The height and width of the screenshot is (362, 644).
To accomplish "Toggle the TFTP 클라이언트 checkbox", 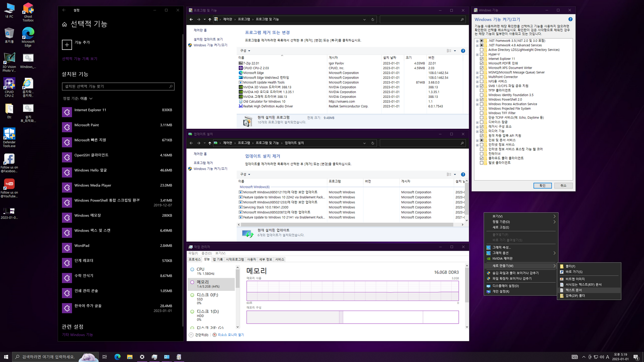I will (x=481, y=90).
